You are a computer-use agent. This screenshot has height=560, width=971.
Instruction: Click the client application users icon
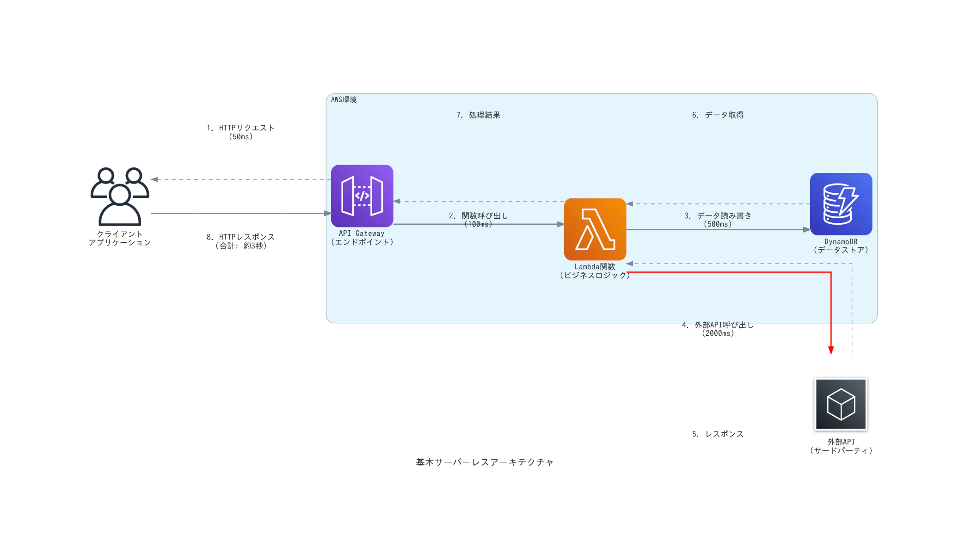click(120, 196)
